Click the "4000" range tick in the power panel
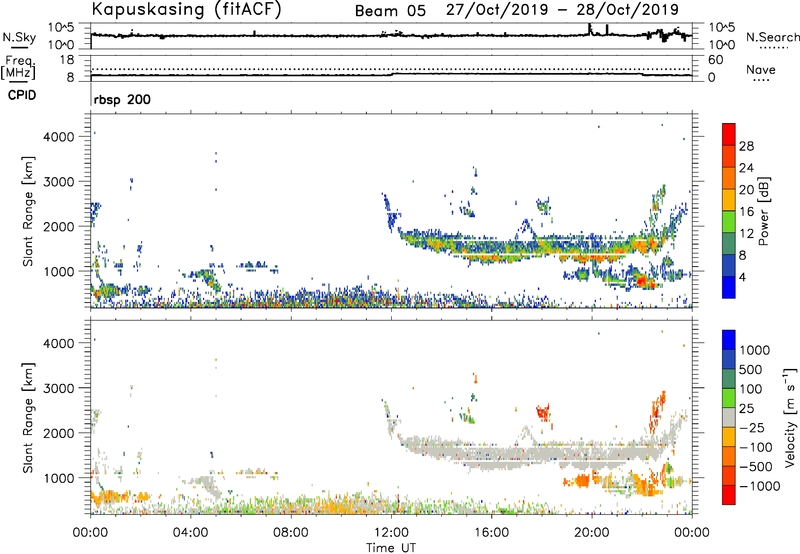 pyautogui.click(x=58, y=137)
